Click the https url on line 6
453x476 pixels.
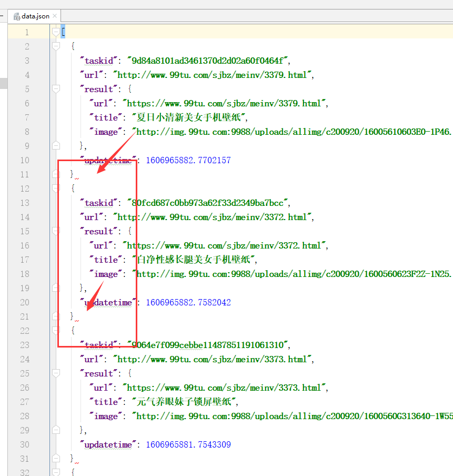pos(224,103)
